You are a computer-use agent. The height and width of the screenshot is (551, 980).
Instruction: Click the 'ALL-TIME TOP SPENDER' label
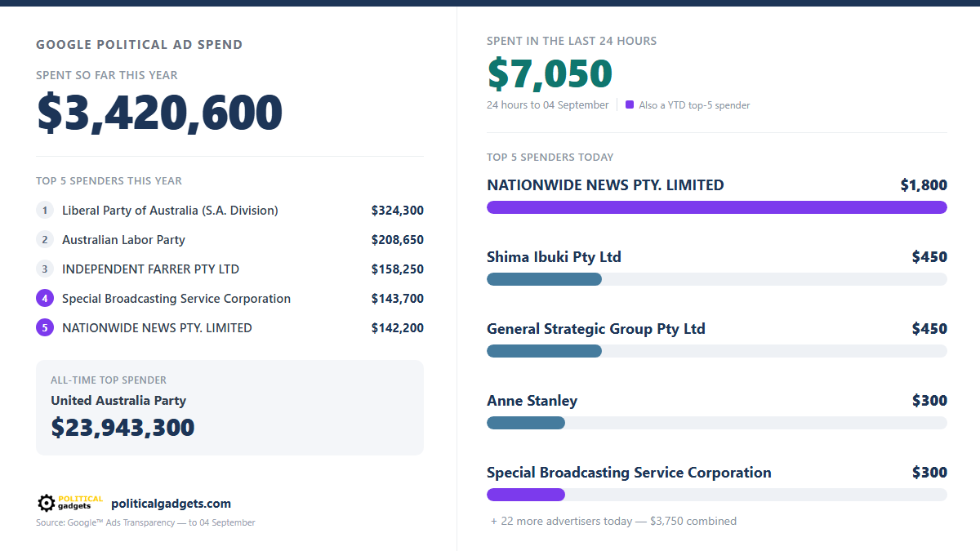pyautogui.click(x=109, y=380)
